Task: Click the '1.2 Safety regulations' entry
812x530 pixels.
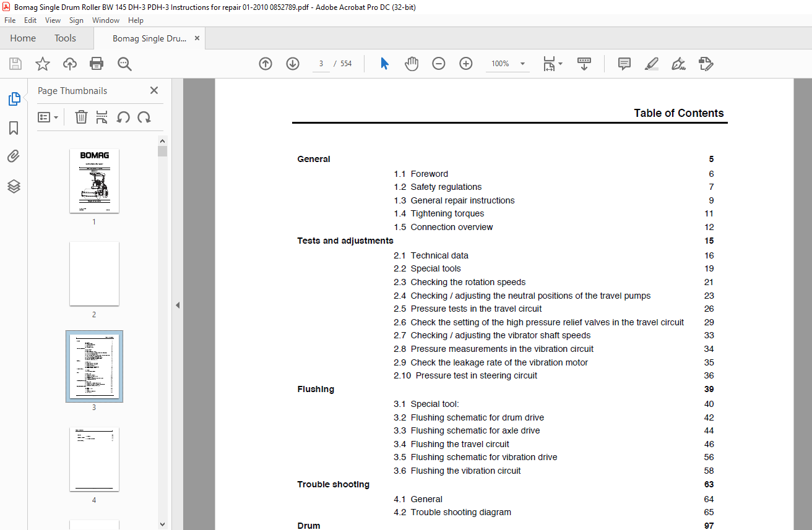Action: pos(438,187)
